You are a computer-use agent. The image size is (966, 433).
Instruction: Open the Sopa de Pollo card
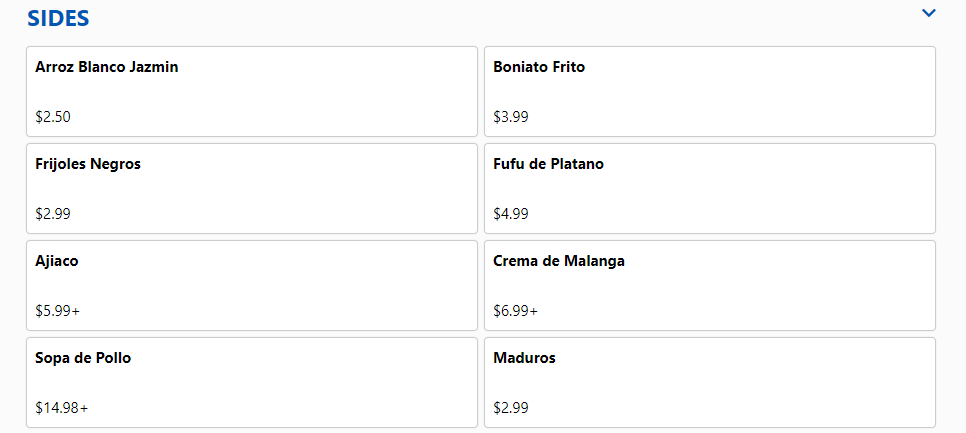(x=251, y=382)
